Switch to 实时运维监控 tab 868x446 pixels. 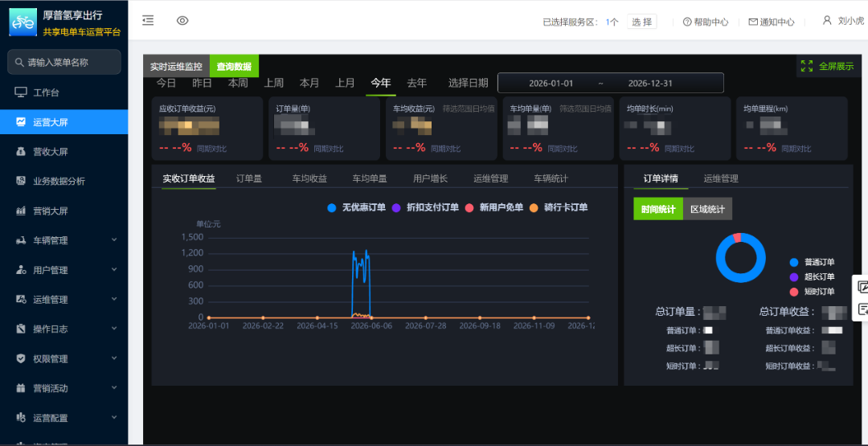pos(176,67)
